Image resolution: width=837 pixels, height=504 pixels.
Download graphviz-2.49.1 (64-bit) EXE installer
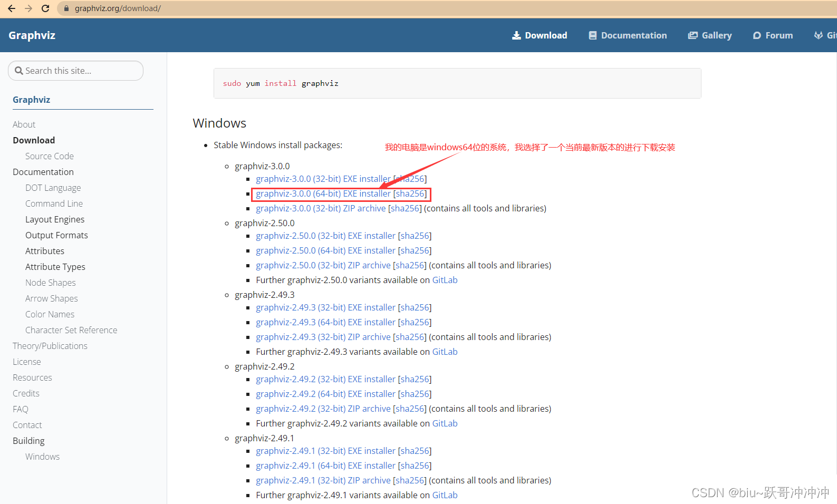click(x=325, y=466)
